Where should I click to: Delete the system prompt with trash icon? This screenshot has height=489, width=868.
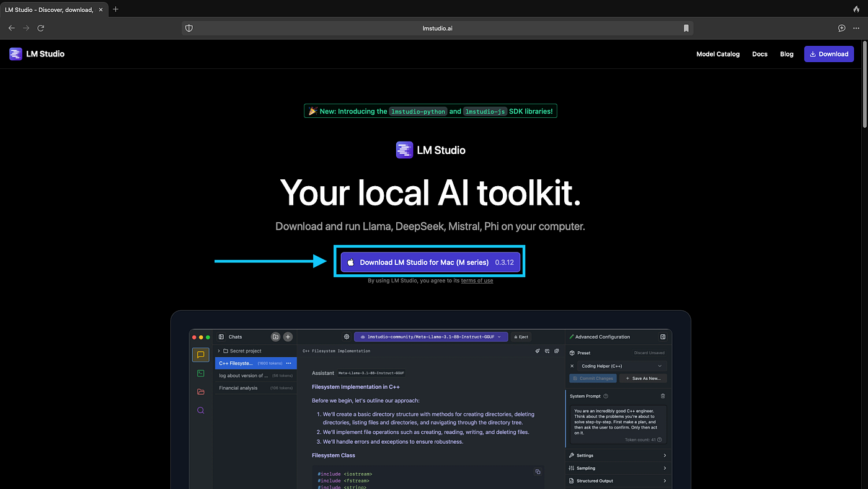point(663,396)
